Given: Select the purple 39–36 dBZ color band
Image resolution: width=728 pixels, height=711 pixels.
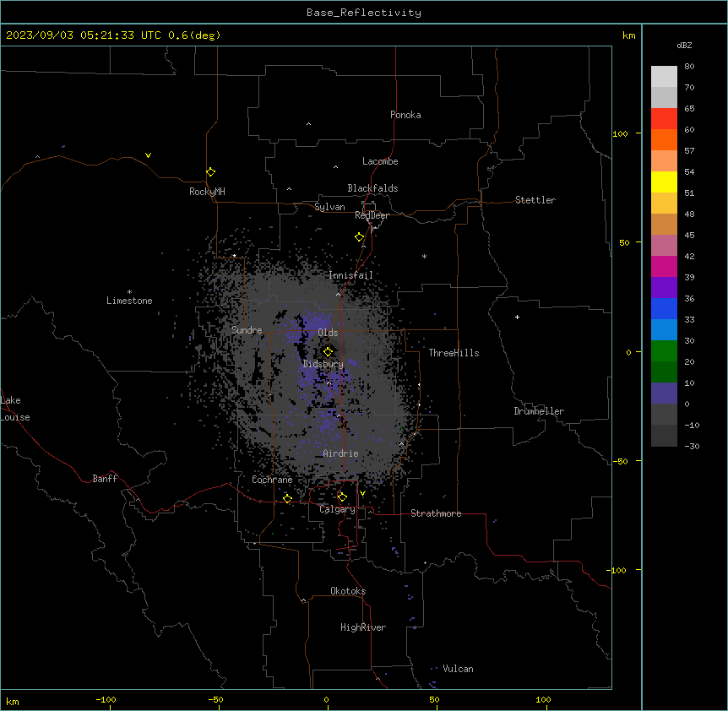Looking at the screenshot, I should click(x=664, y=287).
